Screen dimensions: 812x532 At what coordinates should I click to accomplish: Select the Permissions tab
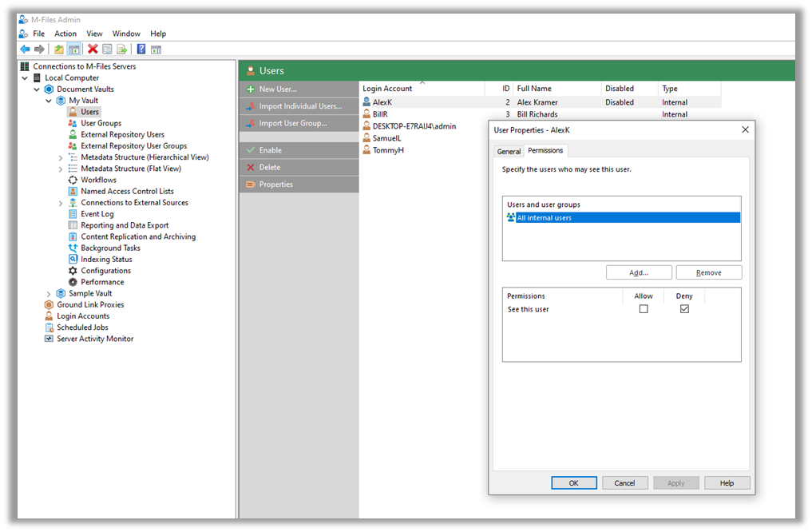pos(545,151)
